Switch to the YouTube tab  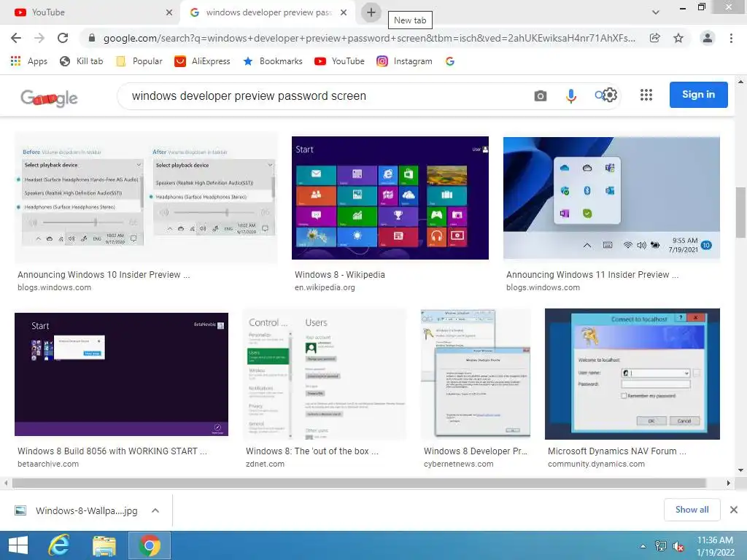(x=90, y=12)
